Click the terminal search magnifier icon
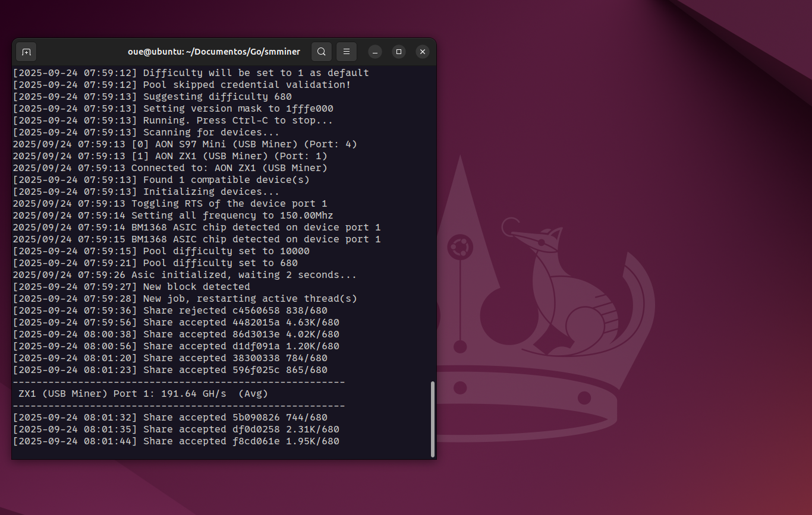This screenshot has width=812, height=515. point(321,52)
